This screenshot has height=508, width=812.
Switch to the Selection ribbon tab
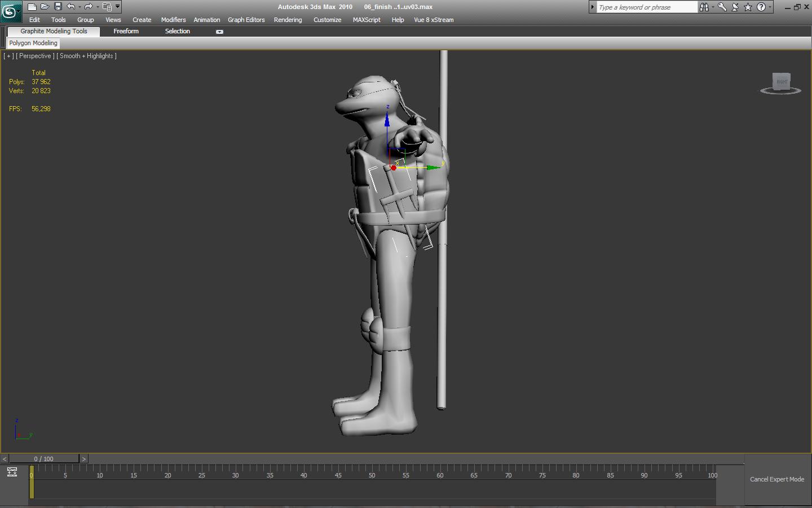pos(177,32)
